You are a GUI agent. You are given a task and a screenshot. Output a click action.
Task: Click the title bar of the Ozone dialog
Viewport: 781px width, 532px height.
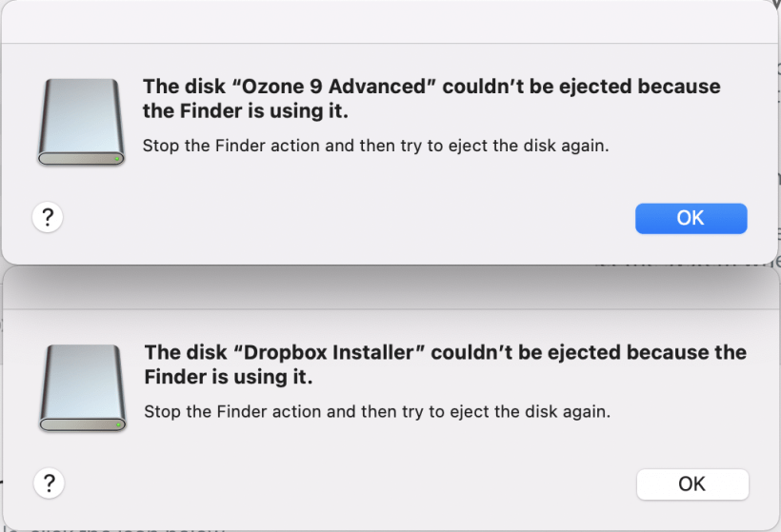(x=390, y=23)
